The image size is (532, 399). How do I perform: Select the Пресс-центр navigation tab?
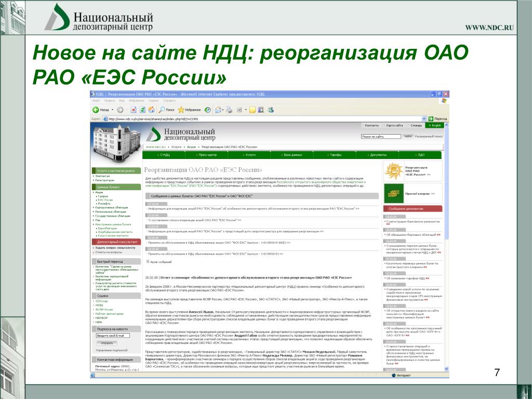207,155
